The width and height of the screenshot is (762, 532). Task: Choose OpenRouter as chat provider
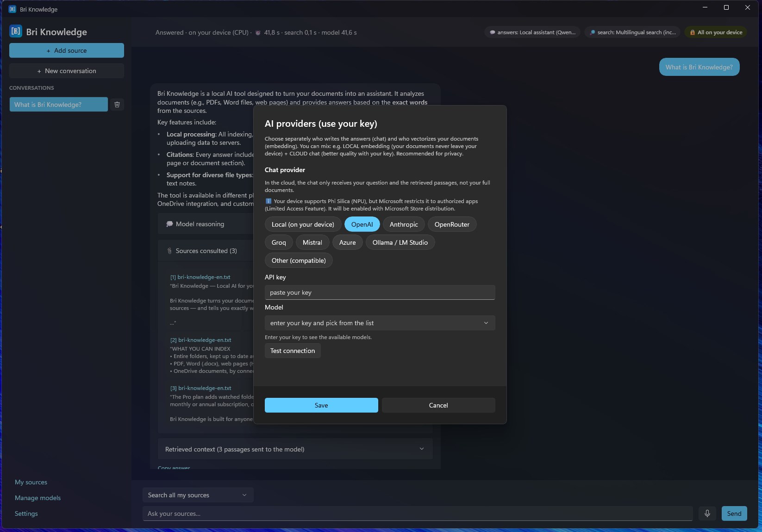[452, 224]
